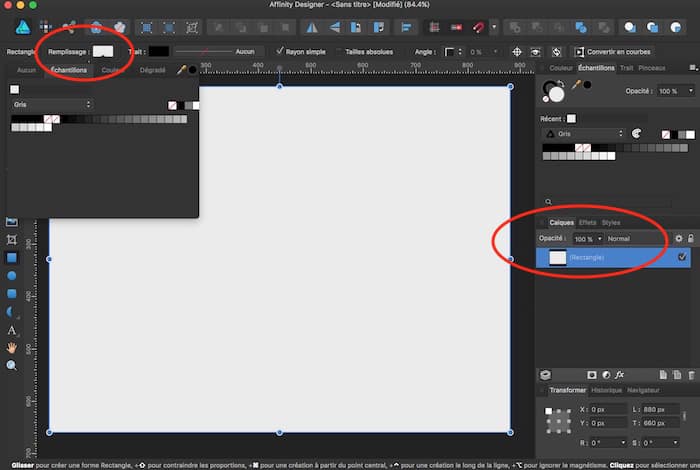Switch to the Historique tab
The height and width of the screenshot is (470, 700).
pyautogui.click(x=606, y=390)
